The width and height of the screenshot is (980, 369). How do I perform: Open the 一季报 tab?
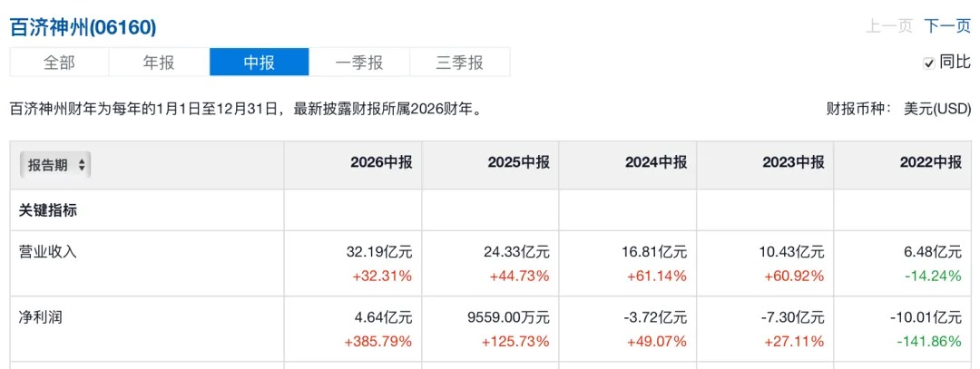[359, 63]
